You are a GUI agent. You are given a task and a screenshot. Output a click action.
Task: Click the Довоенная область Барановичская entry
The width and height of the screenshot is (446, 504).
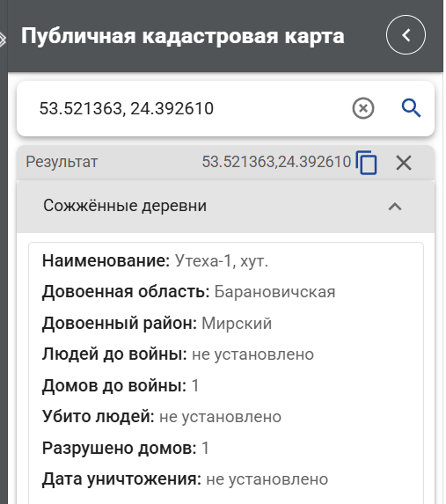tap(189, 292)
